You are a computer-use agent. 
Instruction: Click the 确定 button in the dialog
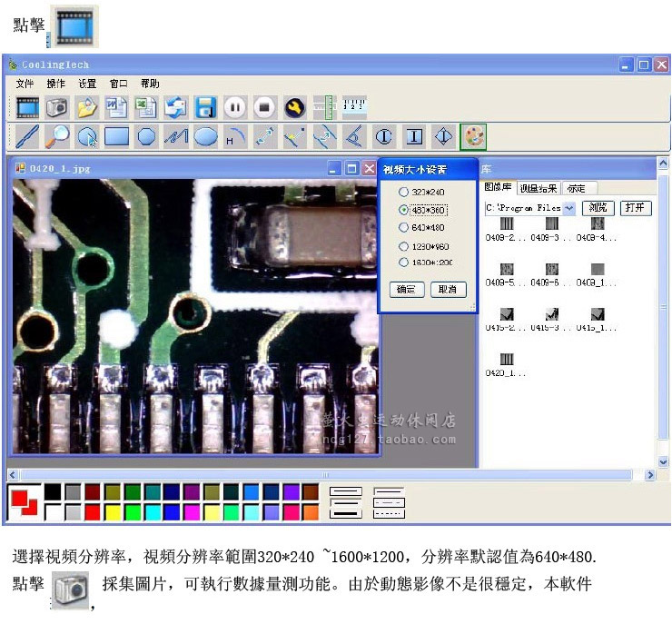[x=406, y=290]
